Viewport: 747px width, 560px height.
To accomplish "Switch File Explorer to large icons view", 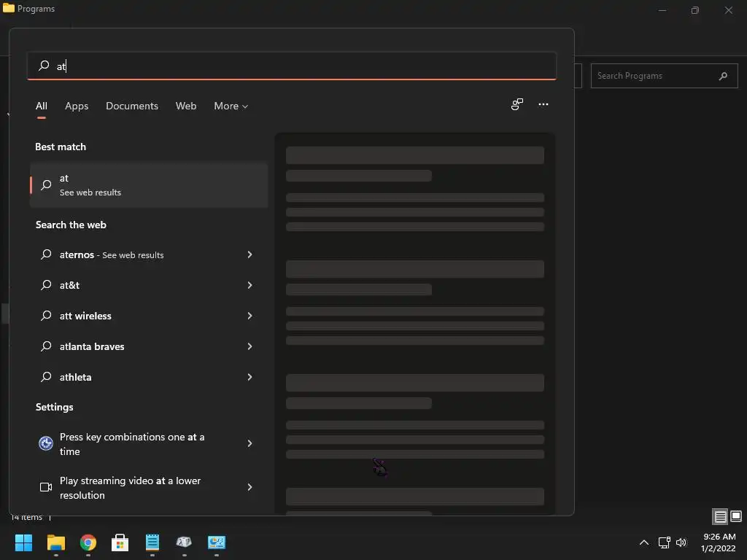I will [x=736, y=516].
